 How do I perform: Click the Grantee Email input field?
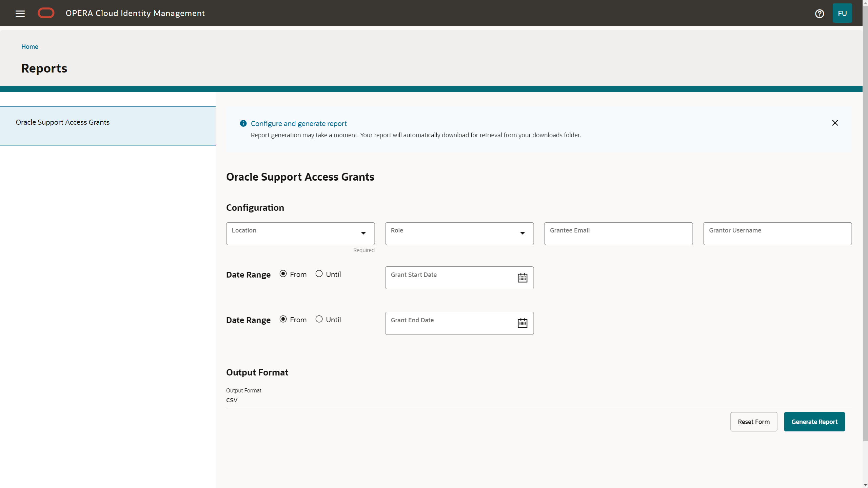click(x=618, y=233)
